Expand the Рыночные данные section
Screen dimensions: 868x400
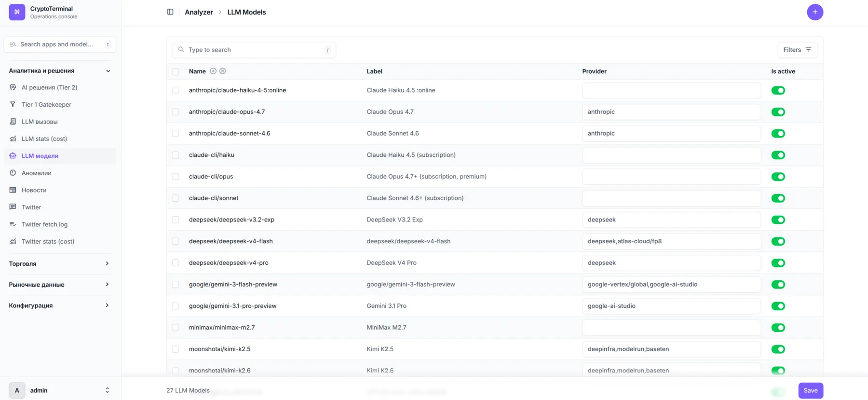(x=60, y=285)
